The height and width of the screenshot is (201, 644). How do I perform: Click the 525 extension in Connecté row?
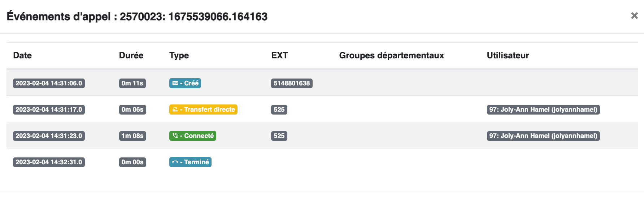pyautogui.click(x=279, y=136)
